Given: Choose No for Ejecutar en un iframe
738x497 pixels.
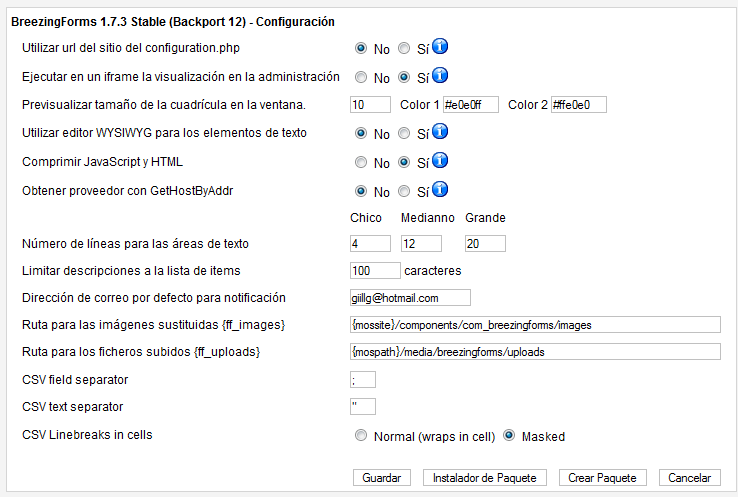Looking at the screenshot, I should 361,77.
